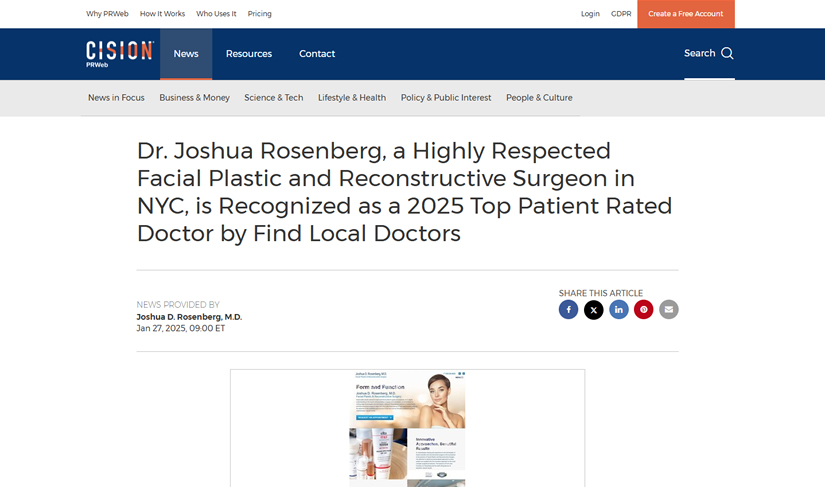The width and height of the screenshot is (825, 487).
Task: Select News in Focus category
Action: pos(116,98)
